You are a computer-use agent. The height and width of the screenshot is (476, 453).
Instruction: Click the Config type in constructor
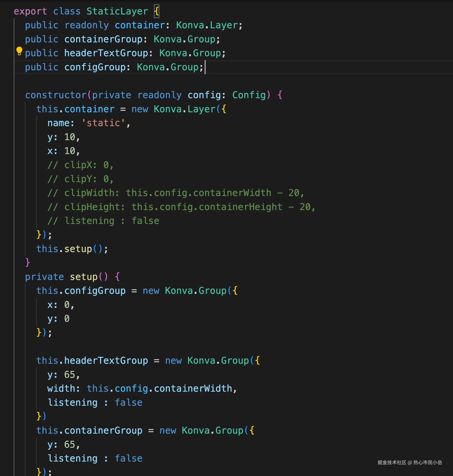tap(249, 95)
